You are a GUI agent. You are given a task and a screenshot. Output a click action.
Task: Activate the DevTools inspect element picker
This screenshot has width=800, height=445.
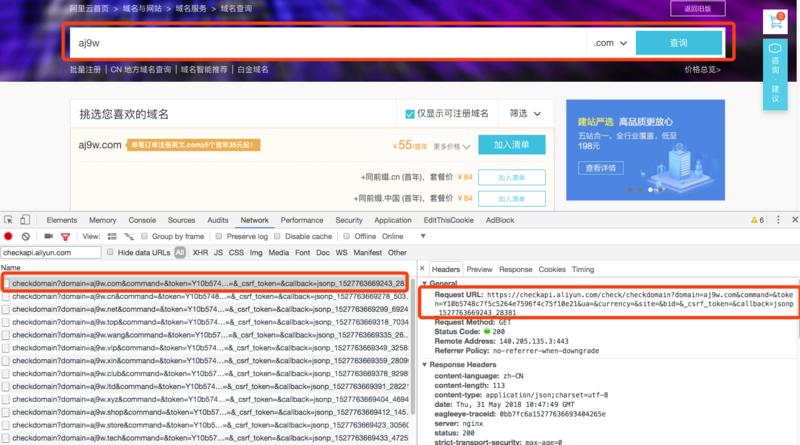(8, 220)
